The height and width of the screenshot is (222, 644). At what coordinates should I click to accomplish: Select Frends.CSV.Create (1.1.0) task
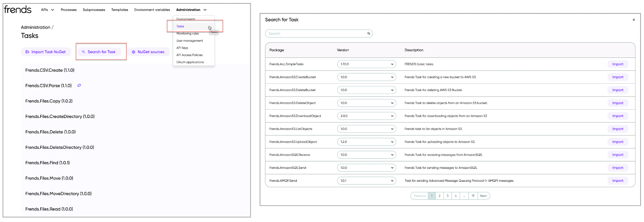coord(50,70)
